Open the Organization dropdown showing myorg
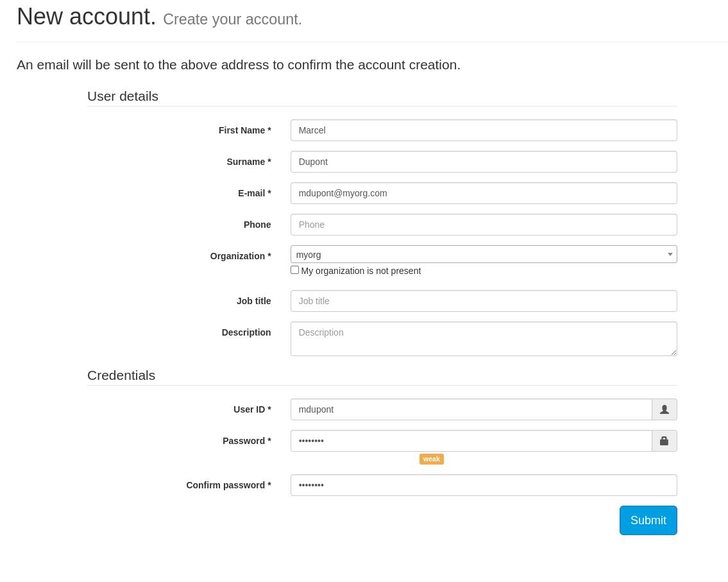Image resolution: width=728 pixels, height=582 pixels. coord(484,254)
